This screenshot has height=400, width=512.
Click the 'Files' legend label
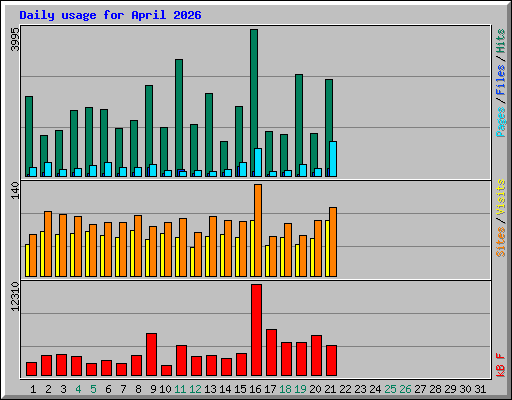[501, 80]
